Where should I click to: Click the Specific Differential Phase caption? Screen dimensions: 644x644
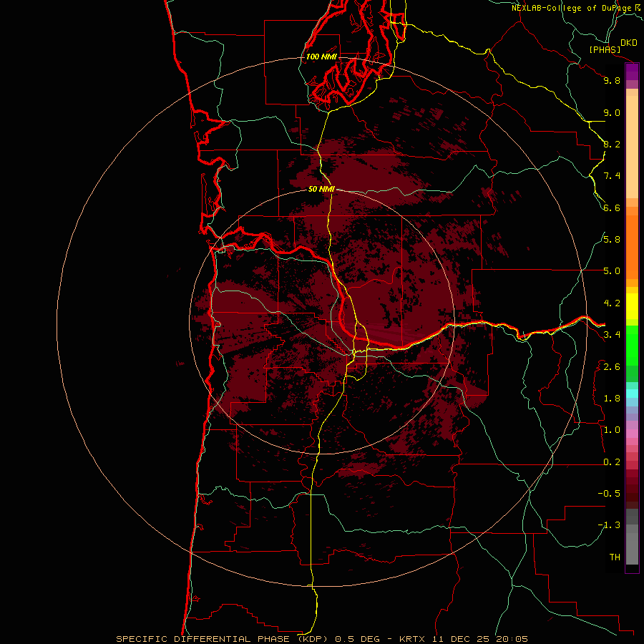[322, 639]
